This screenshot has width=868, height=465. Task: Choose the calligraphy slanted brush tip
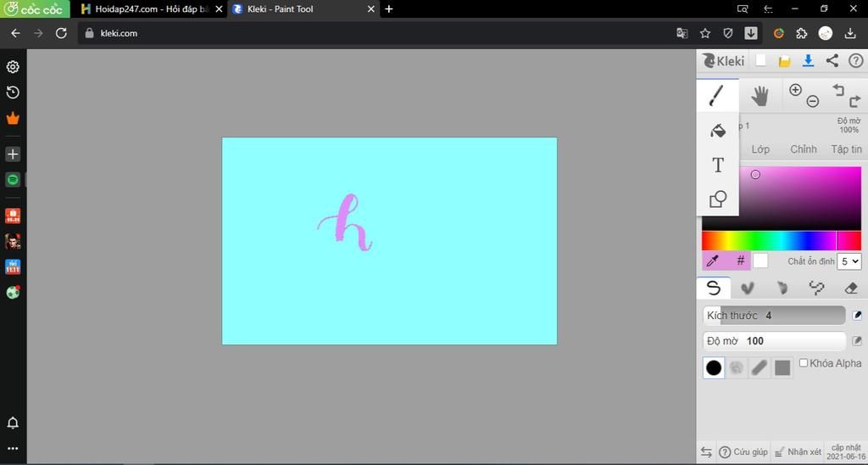[759, 367]
